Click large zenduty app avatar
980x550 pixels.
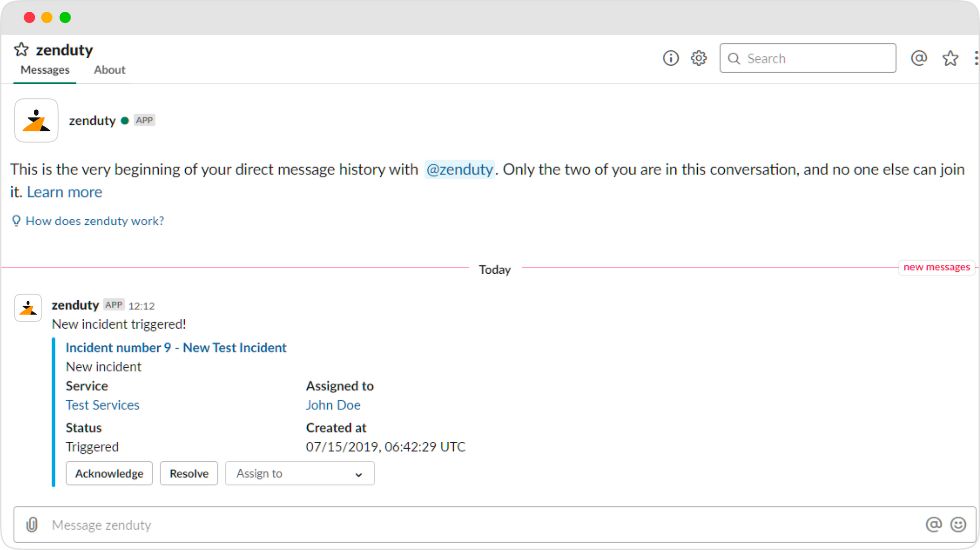click(36, 120)
